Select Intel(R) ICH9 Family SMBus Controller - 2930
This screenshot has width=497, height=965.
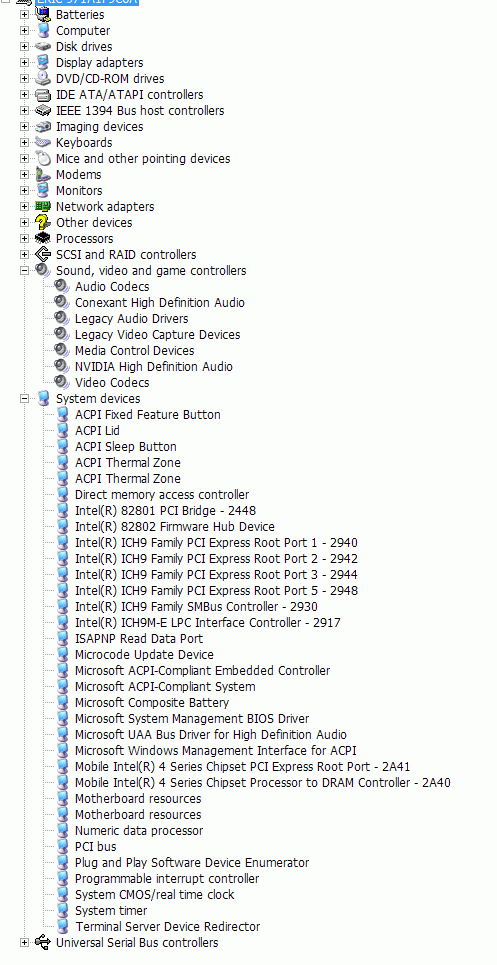coord(196,606)
